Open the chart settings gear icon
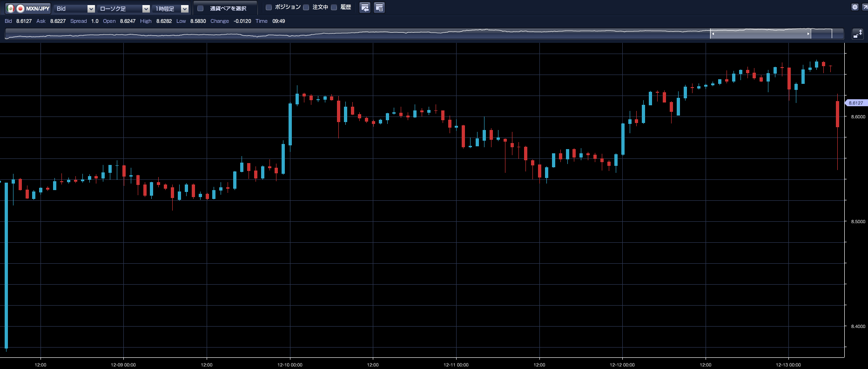The height and width of the screenshot is (369, 868). (x=855, y=7)
